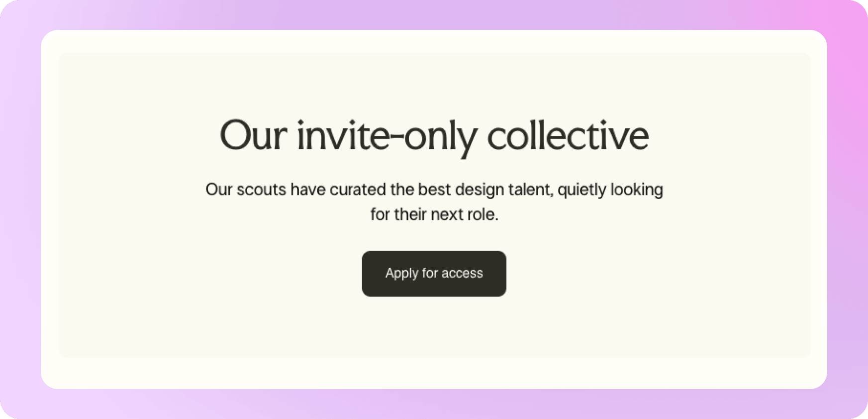Click the white outer card's bottom border area

click(434, 373)
